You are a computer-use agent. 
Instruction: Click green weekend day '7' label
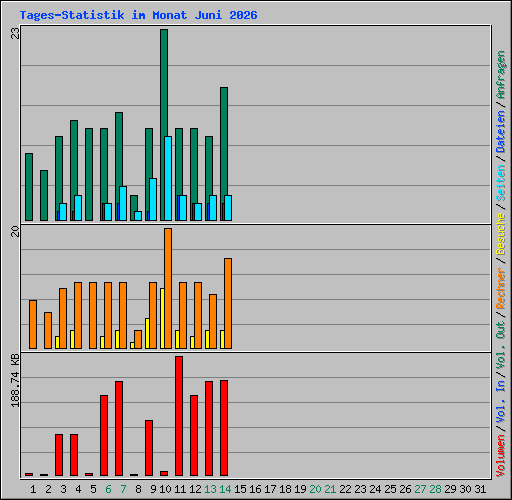click(x=123, y=489)
